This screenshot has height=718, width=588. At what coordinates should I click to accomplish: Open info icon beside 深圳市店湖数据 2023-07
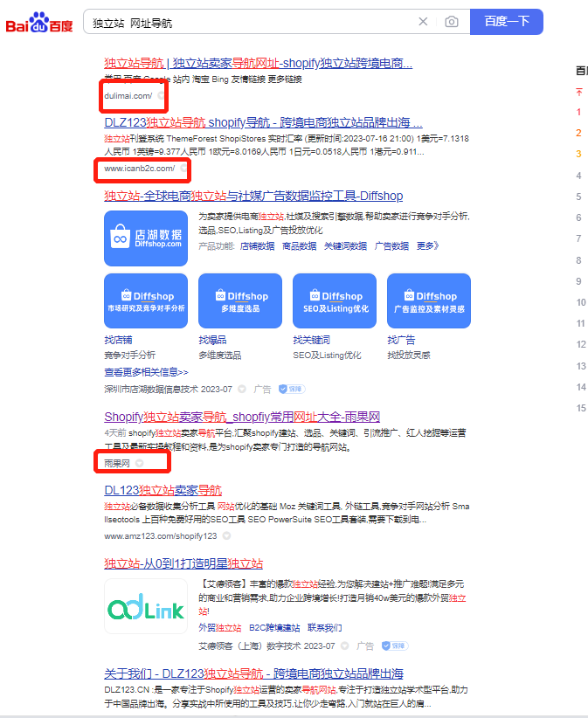tap(242, 390)
